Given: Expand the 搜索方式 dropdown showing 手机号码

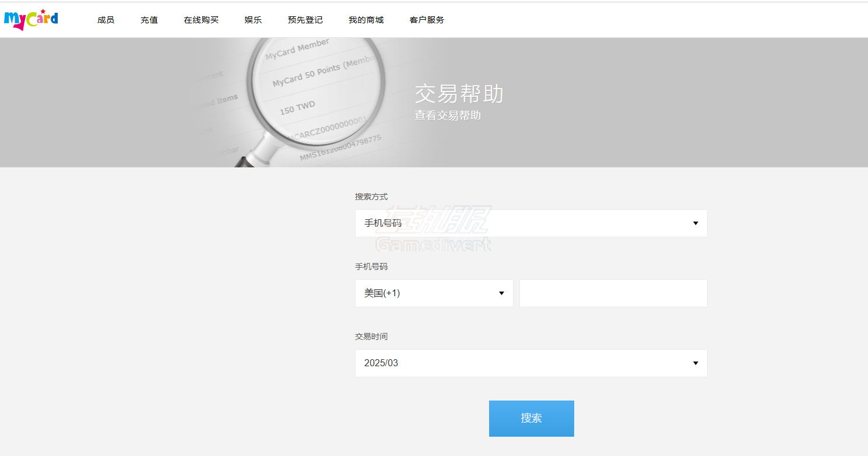Looking at the screenshot, I should coord(531,223).
